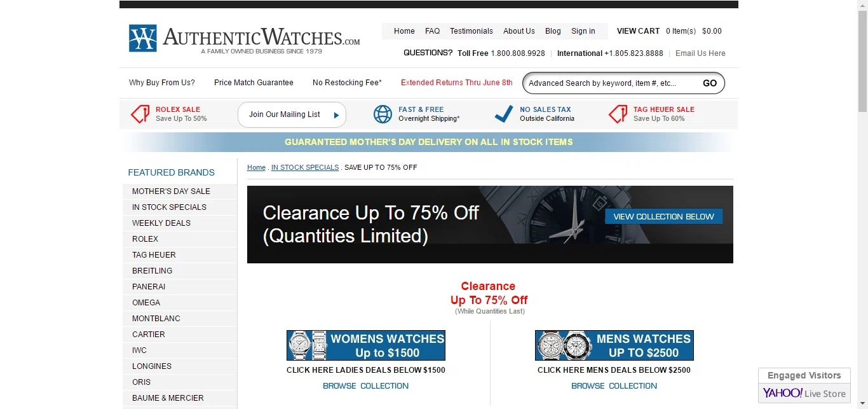868x409 pixels.
Task: Click Browse Collection under womens watches
Action: click(x=366, y=385)
